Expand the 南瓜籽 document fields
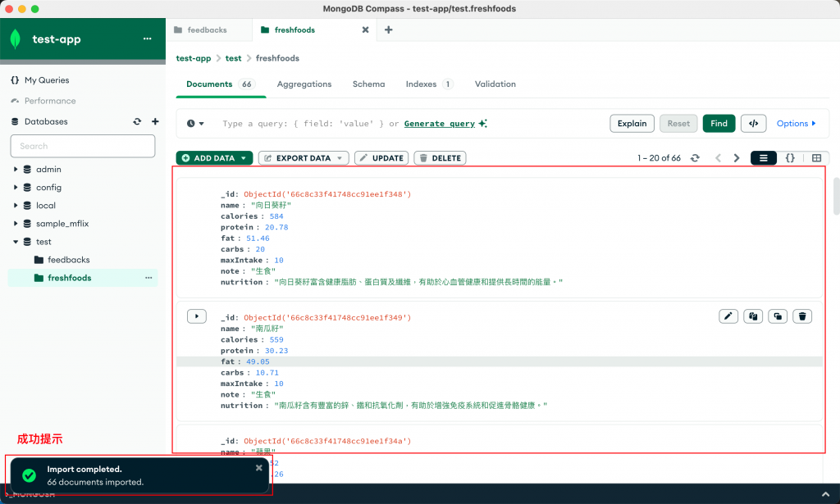Viewport: 840px width, 504px height. 197,316
